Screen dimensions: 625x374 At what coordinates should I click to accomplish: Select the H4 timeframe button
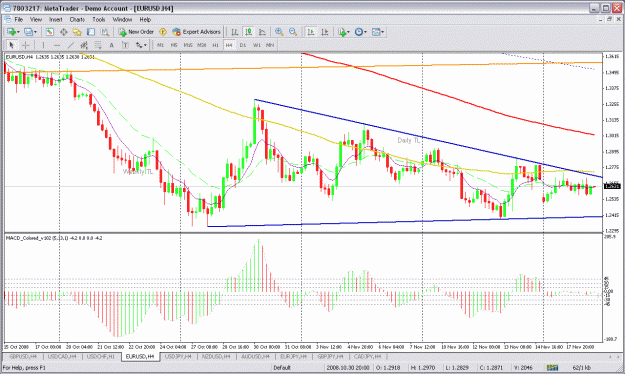coord(229,45)
